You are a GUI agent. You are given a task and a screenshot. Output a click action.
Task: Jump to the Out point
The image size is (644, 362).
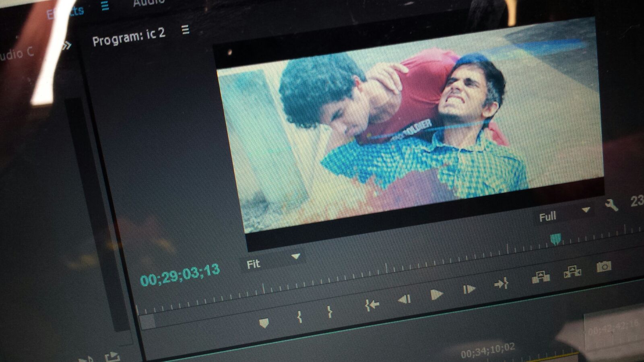point(501,284)
